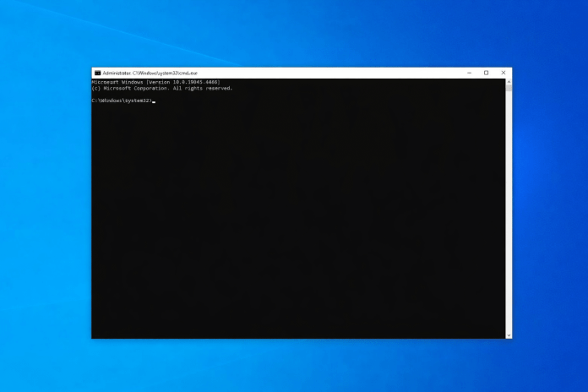Minimize the Administrator cmd.exe window
This screenshot has width=588, height=392.
coord(470,73)
